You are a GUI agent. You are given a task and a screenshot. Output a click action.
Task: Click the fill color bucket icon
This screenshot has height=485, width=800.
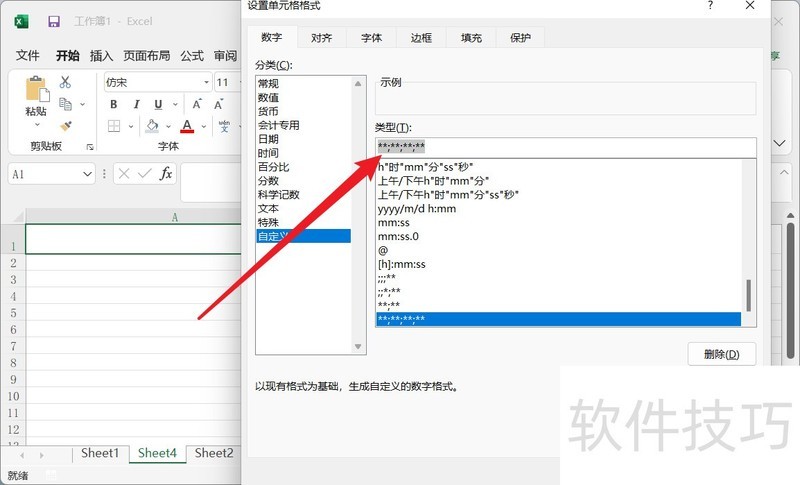tap(152, 126)
